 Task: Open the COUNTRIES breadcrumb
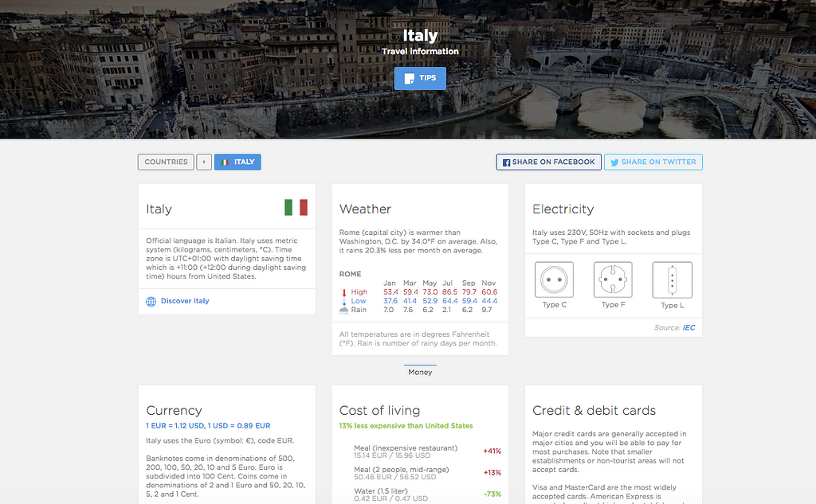pyautogui.click(x=166, y=162)
